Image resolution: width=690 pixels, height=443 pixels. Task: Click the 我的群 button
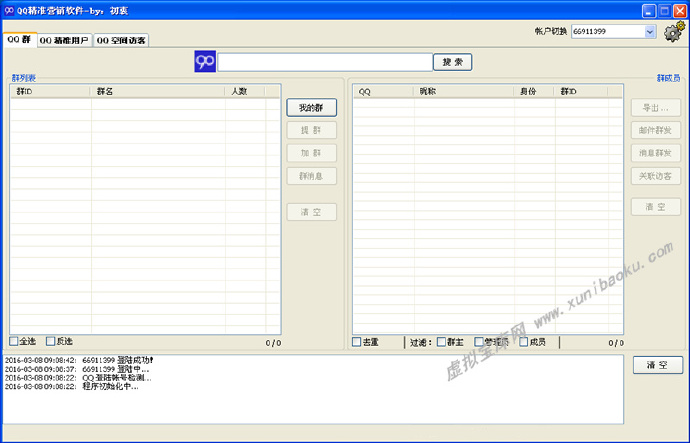coord(311,107)
